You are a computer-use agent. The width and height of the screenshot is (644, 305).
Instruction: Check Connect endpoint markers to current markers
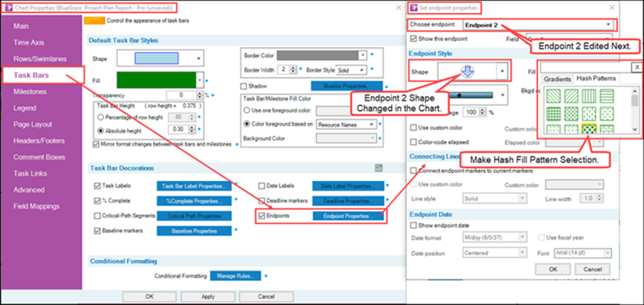[414, 171]
